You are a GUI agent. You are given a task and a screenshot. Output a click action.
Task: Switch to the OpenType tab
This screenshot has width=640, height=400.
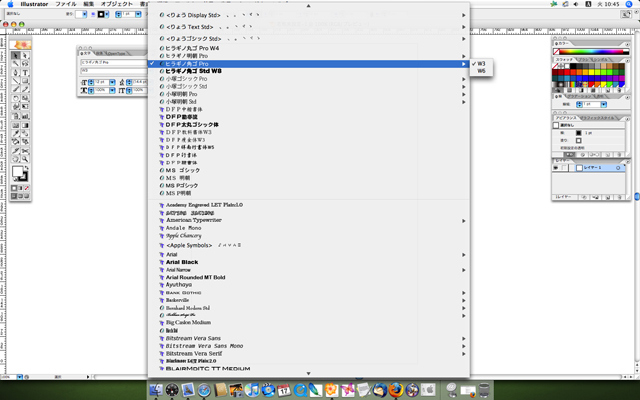(117, 53)
